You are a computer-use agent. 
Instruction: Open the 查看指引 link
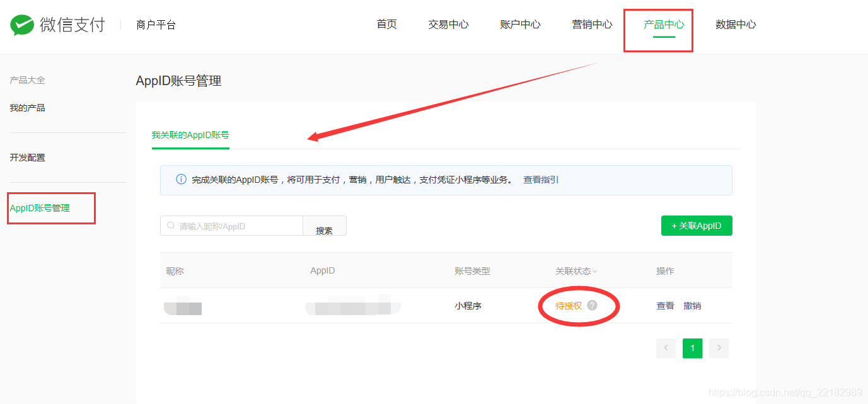point(541,180)
